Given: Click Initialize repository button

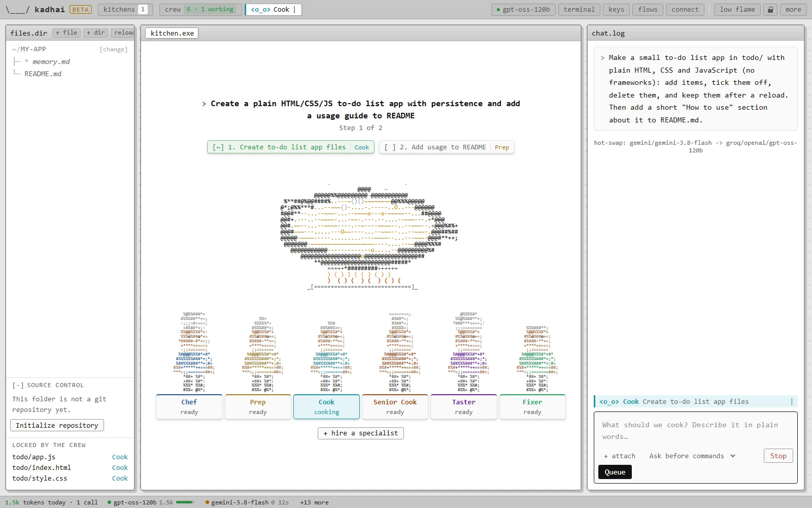Looking at the screenshot, I should [x=57, y=425].
